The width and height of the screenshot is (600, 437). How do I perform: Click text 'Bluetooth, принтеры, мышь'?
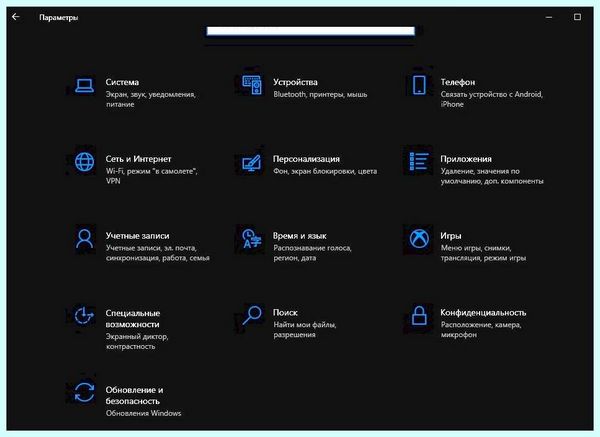pyautogui.click(x=320, y=94)
